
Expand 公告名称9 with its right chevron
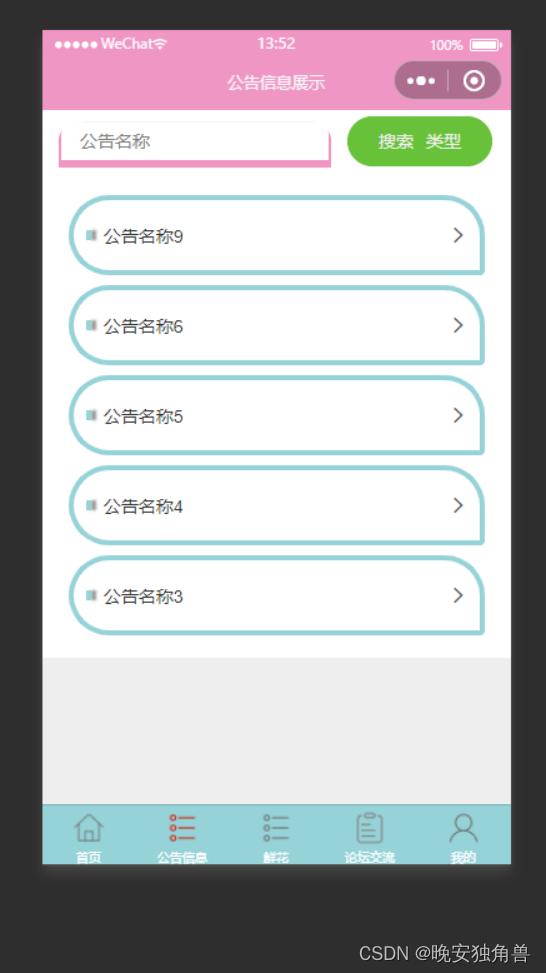pyautogui.click(x=458, y=235)
